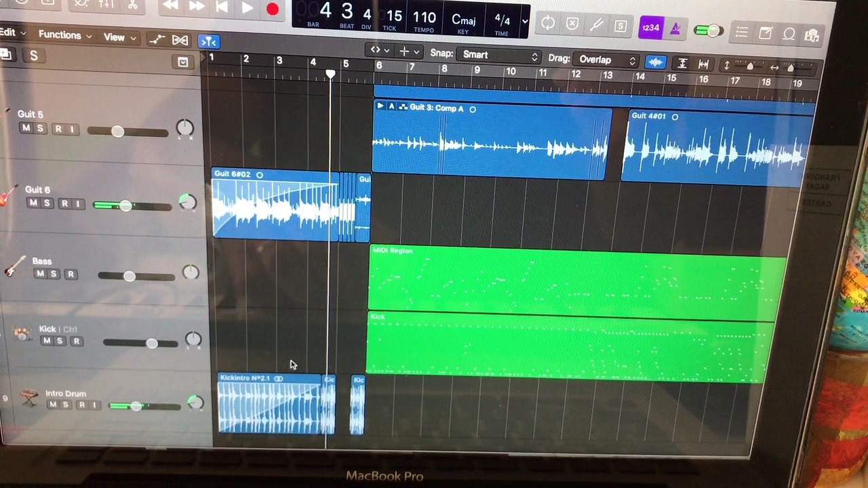Open the Note Pads icon
The image size is (868, 488).
point(765,33)
